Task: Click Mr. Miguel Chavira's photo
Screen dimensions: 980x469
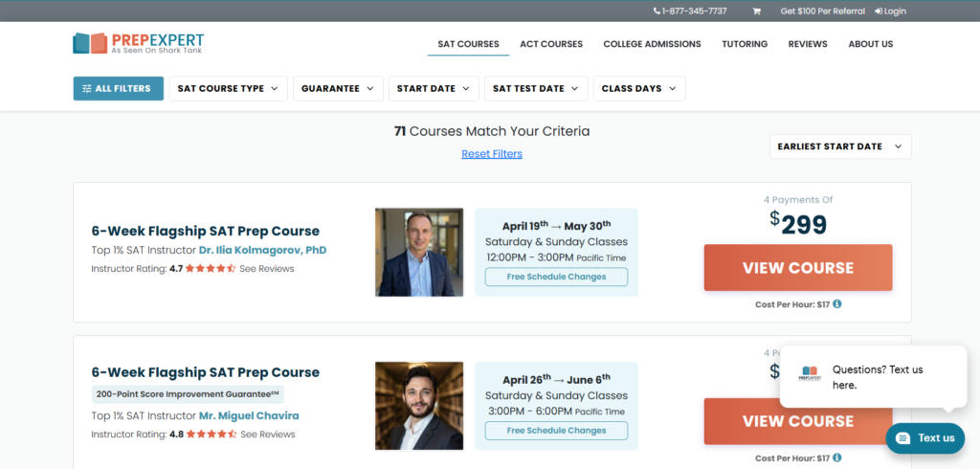Action: pos(419,406)
